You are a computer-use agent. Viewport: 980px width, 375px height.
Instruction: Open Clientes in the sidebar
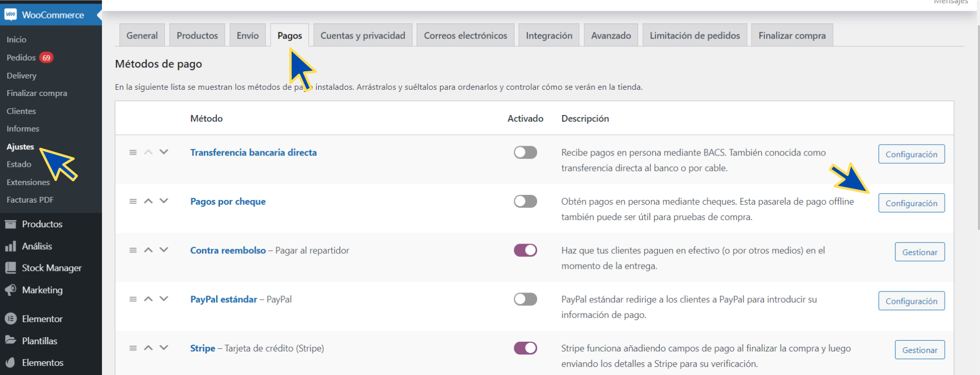(21, 111)
